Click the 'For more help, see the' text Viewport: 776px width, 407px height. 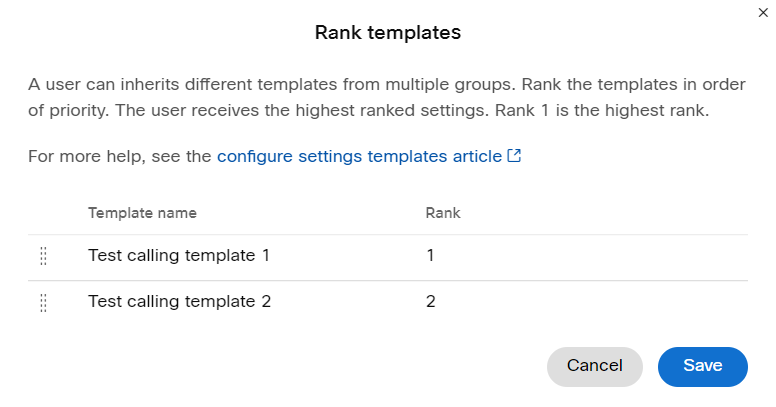click(120, 156)
